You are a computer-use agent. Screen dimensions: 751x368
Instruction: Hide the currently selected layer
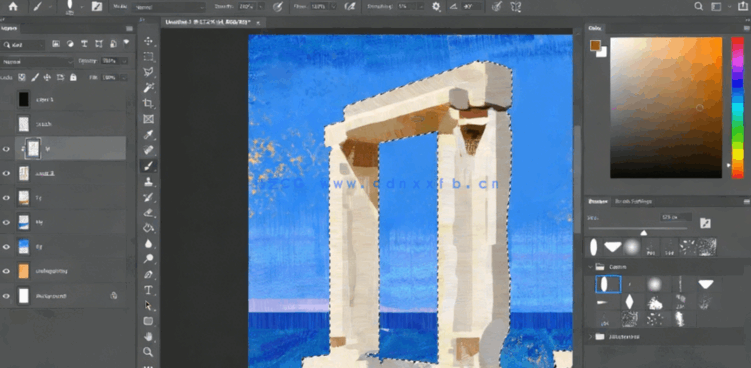[x=6, y=149]
